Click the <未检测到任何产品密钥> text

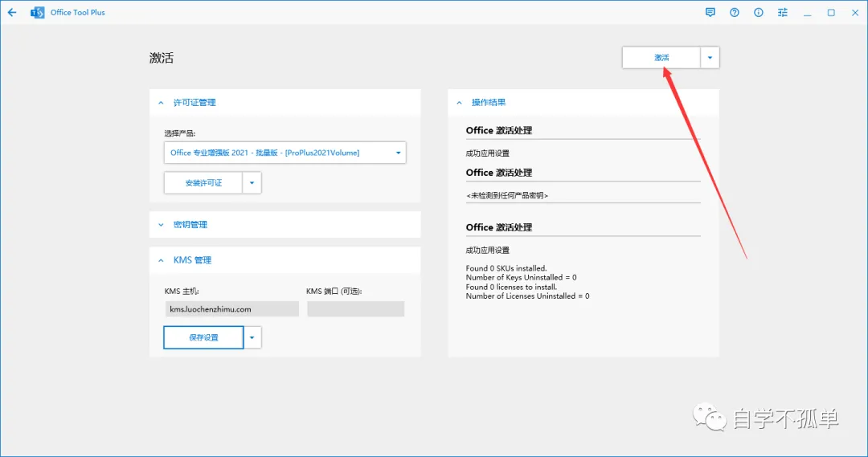click(x=507, y=195)
